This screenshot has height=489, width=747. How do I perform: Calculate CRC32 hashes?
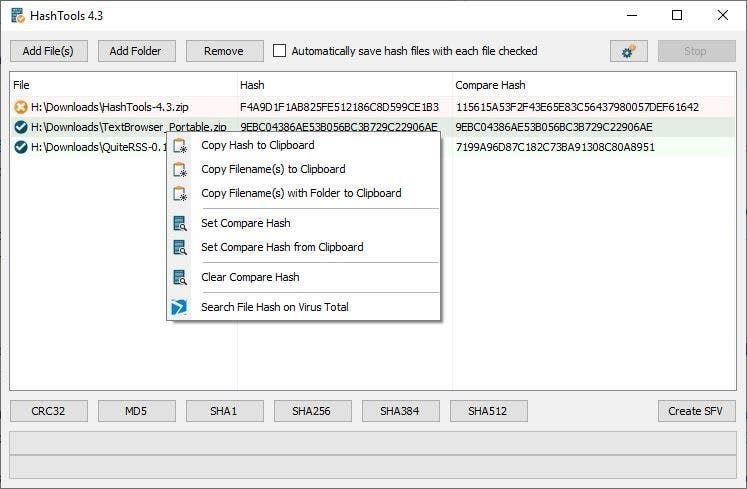(49, 411)
